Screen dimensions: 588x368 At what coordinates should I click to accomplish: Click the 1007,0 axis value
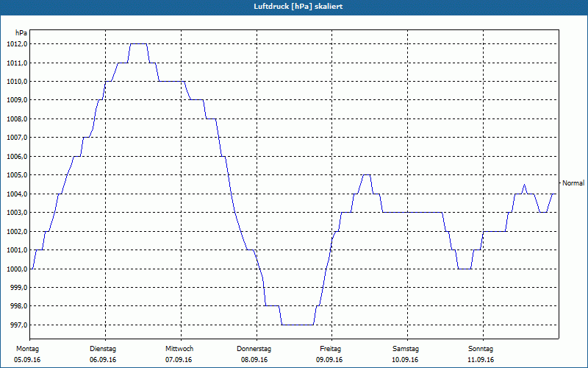pyautogui.click(x=17, y=138)
